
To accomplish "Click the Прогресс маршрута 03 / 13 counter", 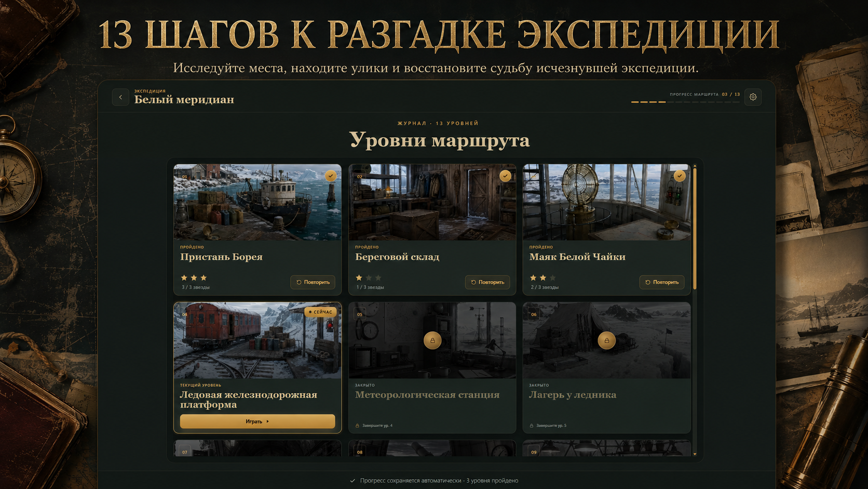I will click(x=704, y=95).
